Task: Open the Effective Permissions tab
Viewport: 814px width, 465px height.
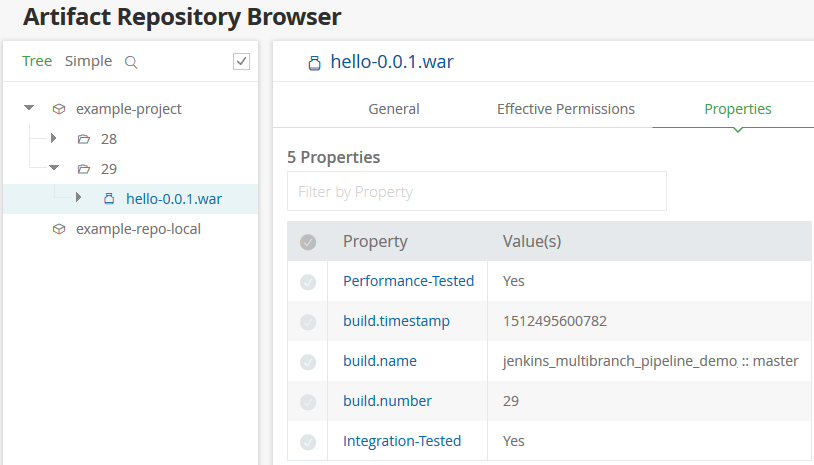Action: click(x=566, y=109)
